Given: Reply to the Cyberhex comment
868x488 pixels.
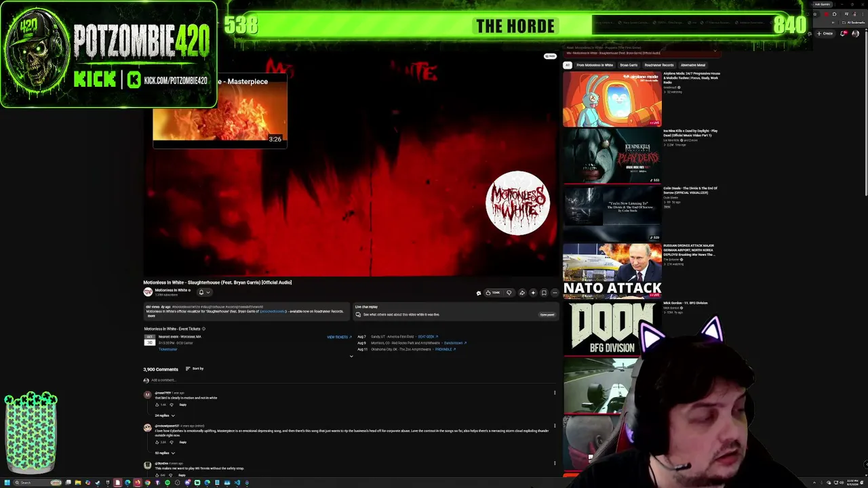Looking at the screenshot, I should click(x=182, y=442).
